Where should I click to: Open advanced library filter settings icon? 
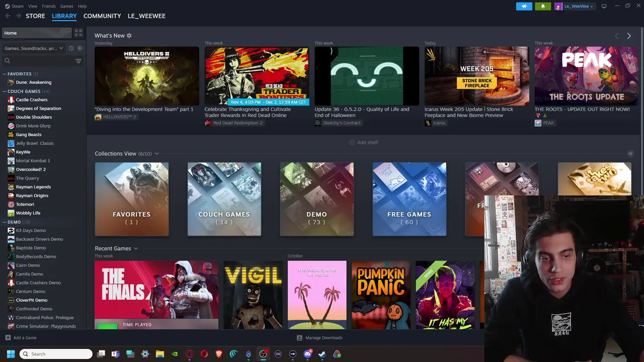(78, 61)
